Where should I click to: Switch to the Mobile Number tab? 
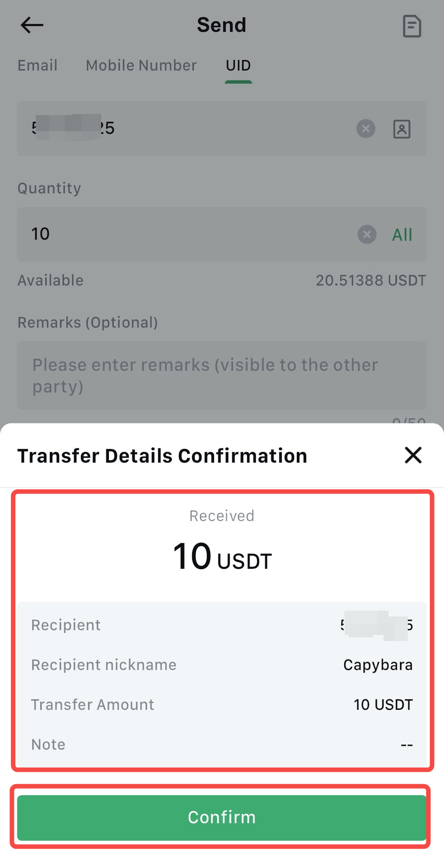141,65
